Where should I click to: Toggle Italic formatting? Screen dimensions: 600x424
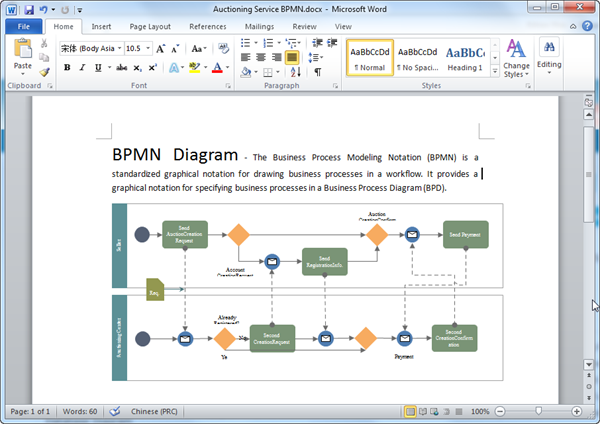coord(81,68)
